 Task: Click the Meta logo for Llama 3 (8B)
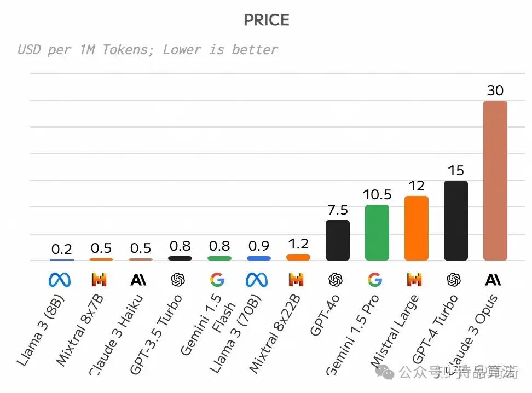60,280
